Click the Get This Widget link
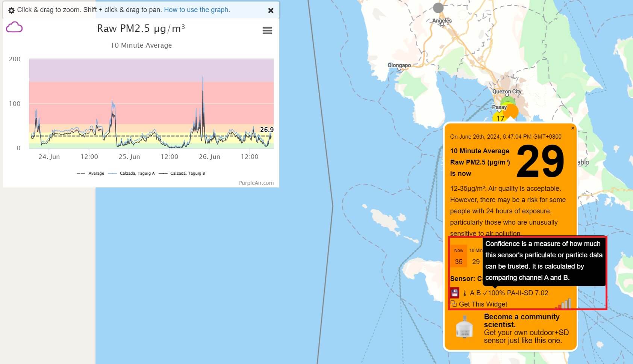Viewport: 633px width, 364px height. point(483,304)
